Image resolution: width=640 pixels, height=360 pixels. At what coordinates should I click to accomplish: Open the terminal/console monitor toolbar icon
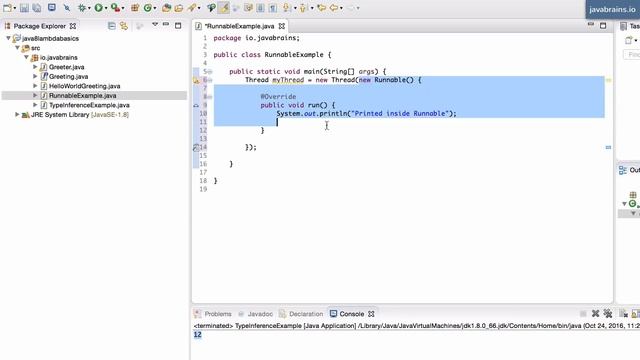click(x=51, y=7)
